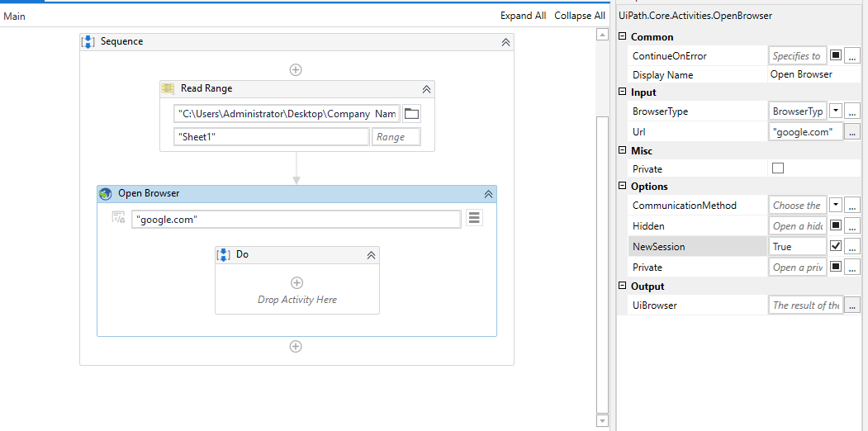
Task: Click UiPath.Core.Activities.OpenBrowser header text
Action: click(695, 16)
